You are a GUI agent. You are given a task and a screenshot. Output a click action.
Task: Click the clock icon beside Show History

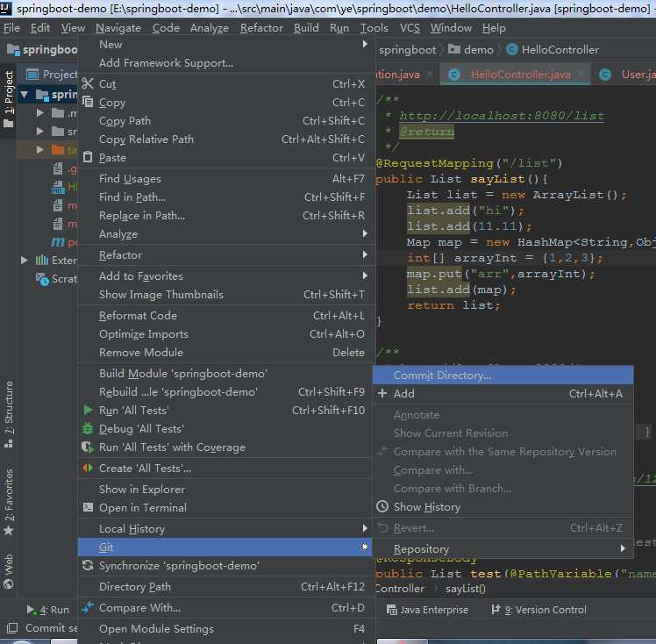click(x=382, y=506)
